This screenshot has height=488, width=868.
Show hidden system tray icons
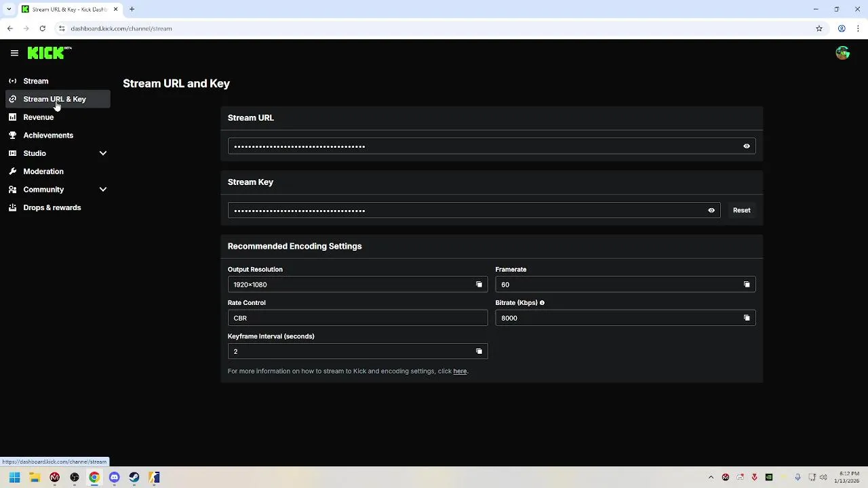(x=711, y=477)
